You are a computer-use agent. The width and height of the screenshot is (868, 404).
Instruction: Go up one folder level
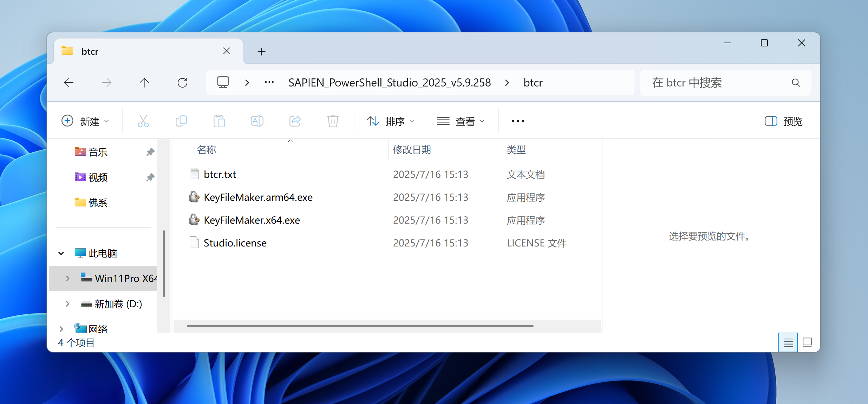click(x=144, y=83)
